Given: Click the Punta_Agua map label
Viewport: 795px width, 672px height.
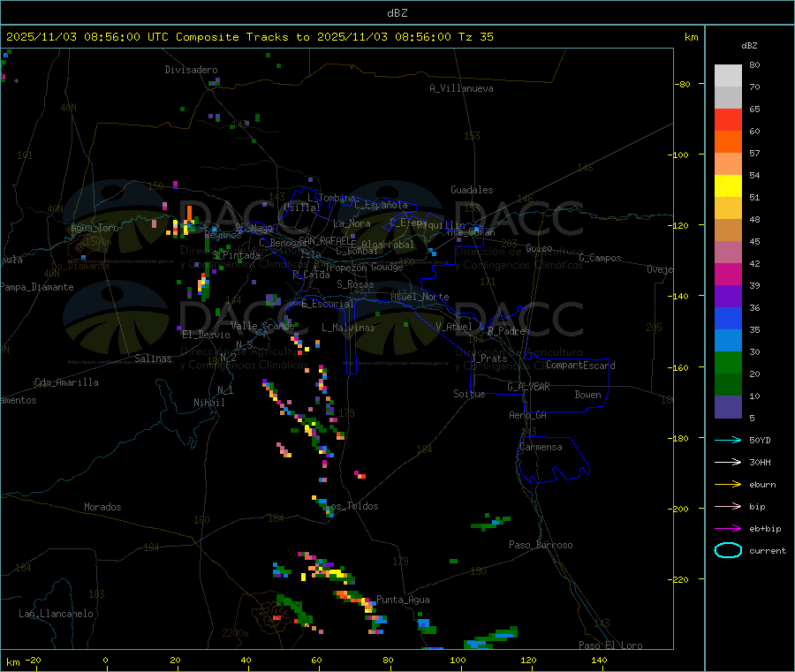Looking at the screenshot, I should coord(403,600).
